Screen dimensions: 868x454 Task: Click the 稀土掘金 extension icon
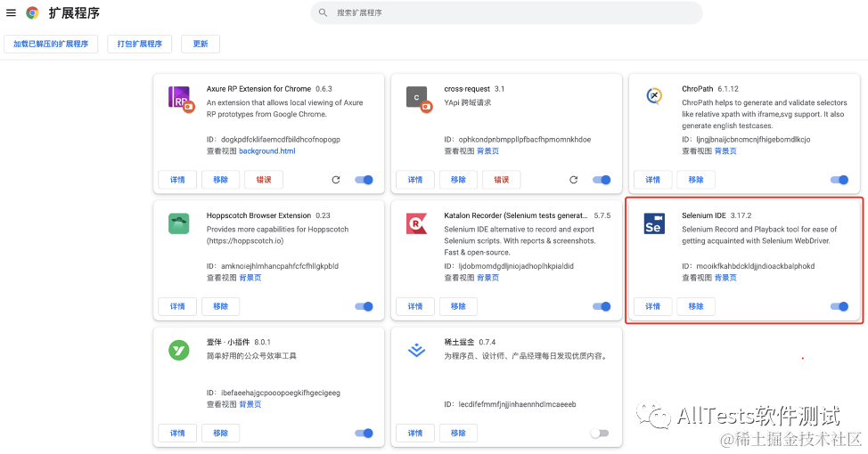pyautogui.click(x=416, y=350)
